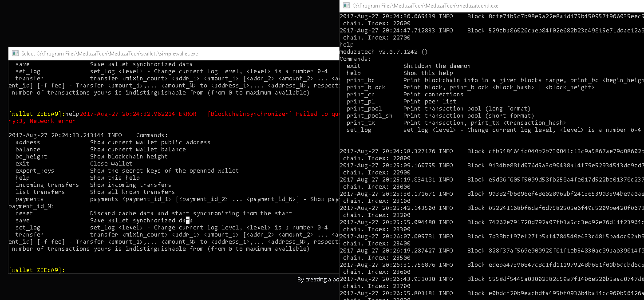Select the 'exit' command in the wallet window

click(22, 164)
